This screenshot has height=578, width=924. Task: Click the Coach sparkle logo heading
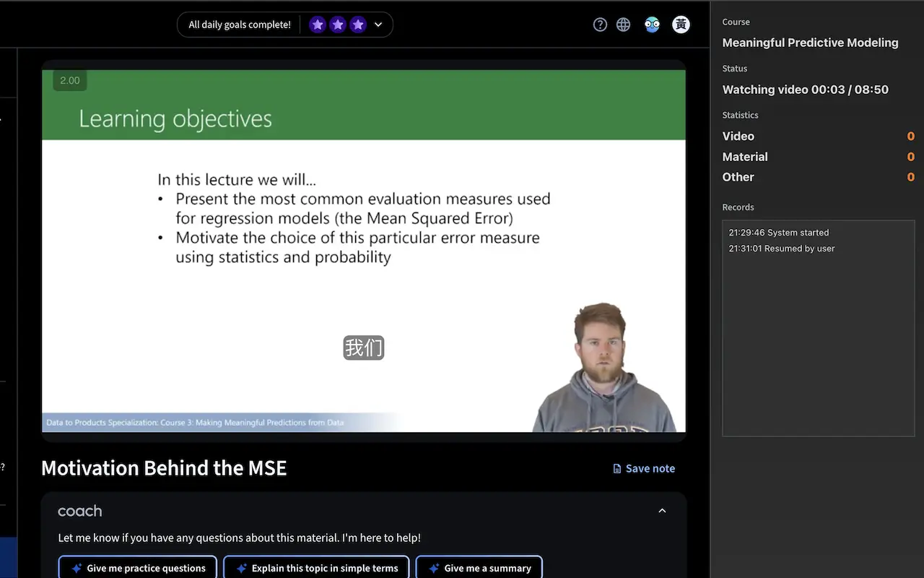point(79,511)
